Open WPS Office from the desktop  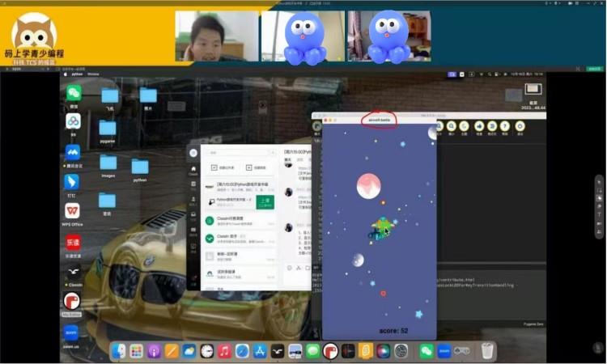73,210
